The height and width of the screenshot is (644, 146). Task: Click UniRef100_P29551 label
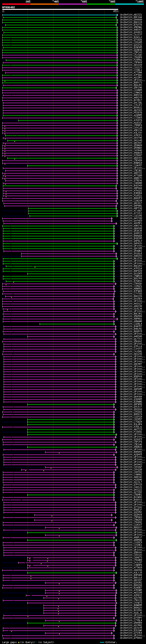point(131,60)
